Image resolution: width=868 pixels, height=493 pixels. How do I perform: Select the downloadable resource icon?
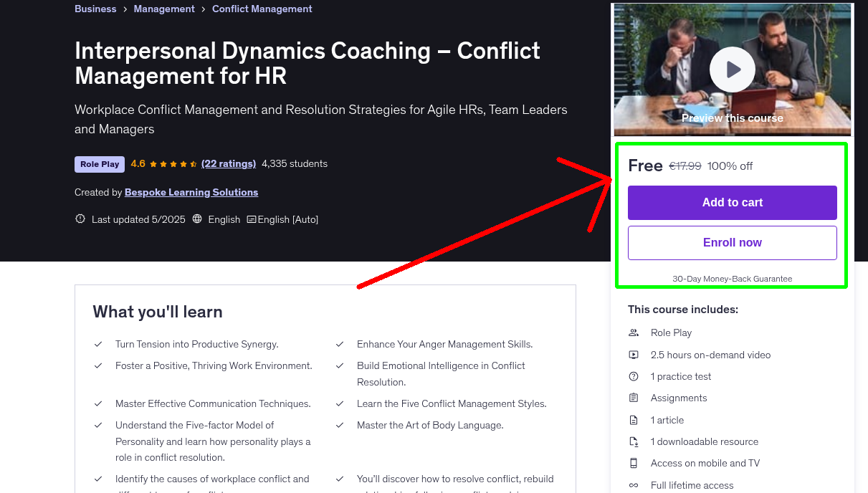pos(633,441)
